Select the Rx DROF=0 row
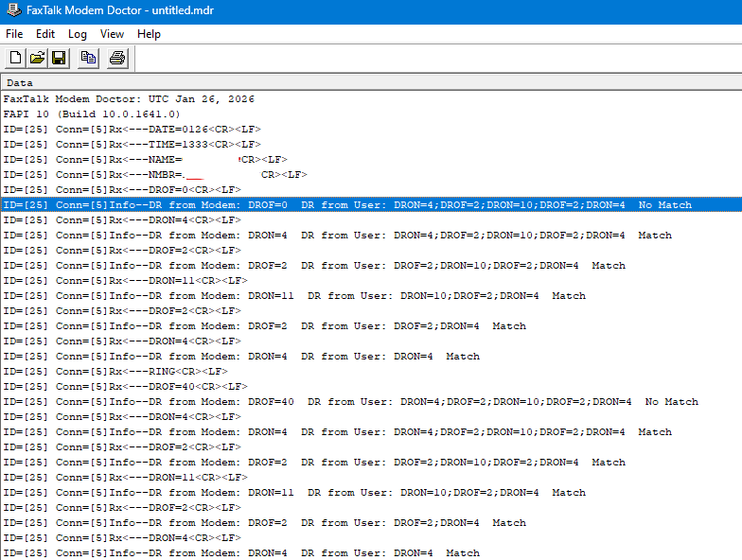742x560 pixels. tap(371, 189)
